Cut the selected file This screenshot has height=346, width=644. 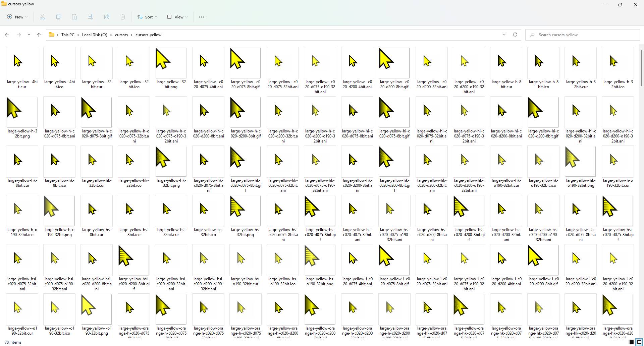pyautogui.click(x=42, y=17)
